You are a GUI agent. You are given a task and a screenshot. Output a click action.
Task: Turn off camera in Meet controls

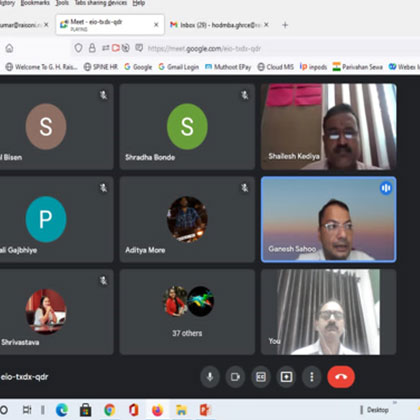[x=235, y=377]
